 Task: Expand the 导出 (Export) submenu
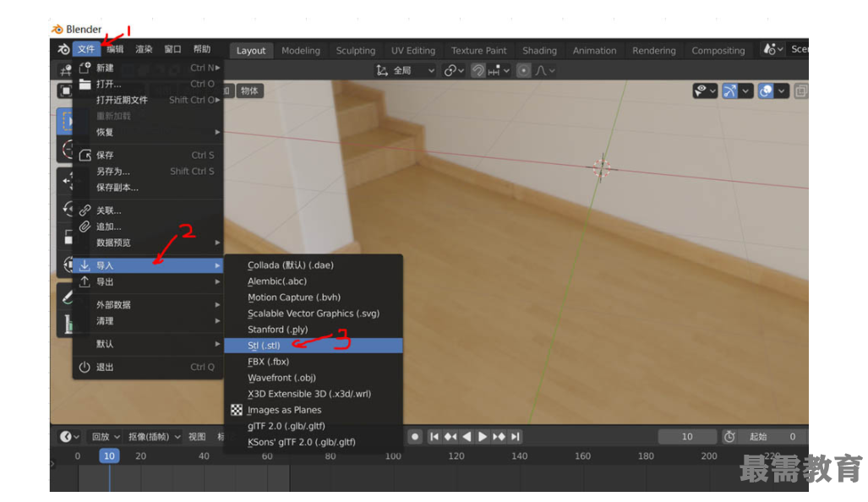149,281
